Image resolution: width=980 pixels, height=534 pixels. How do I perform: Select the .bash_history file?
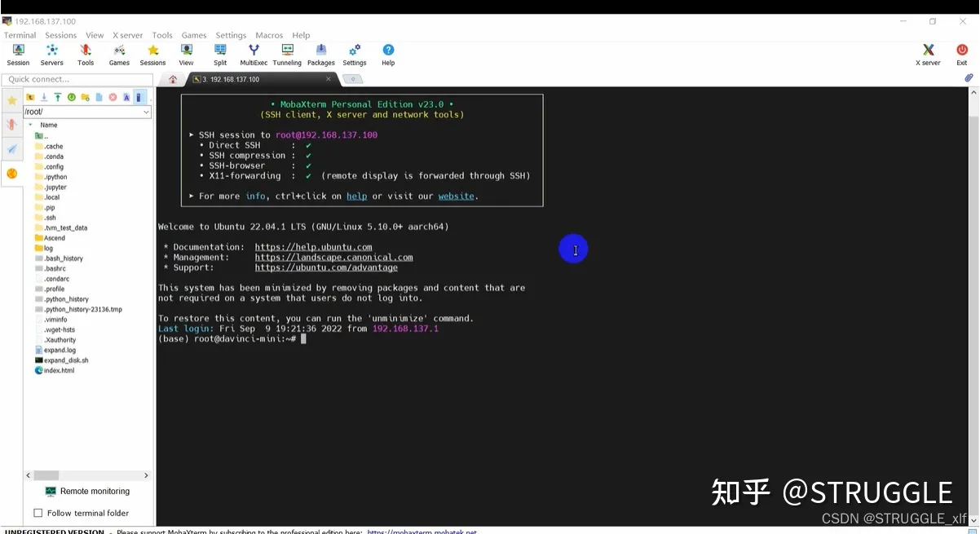click(59, 258)
